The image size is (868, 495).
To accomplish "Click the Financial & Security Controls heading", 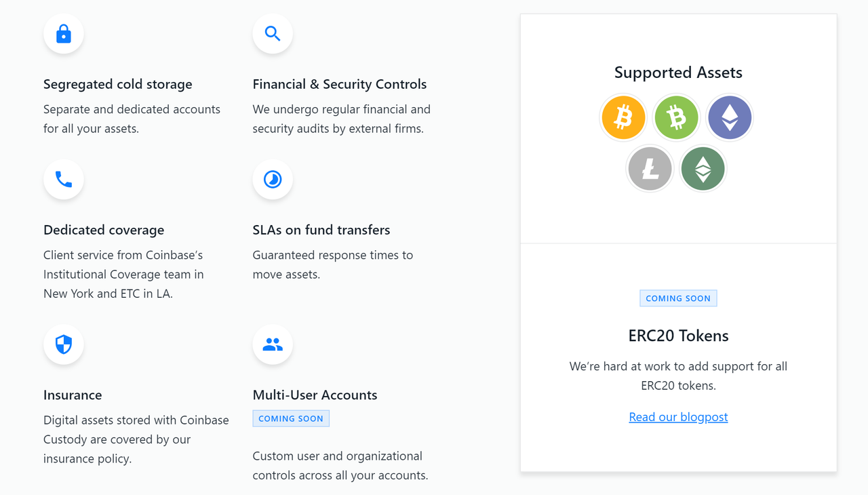I will click(x=340, y=84).
